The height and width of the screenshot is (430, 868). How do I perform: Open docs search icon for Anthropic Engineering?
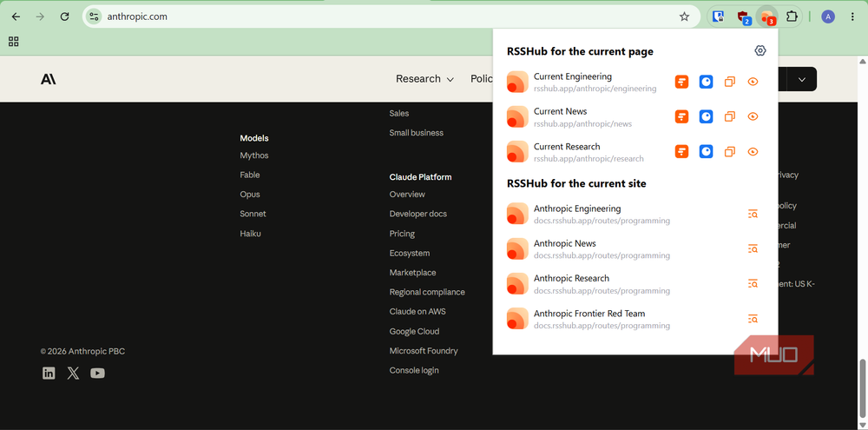[753, 214]
